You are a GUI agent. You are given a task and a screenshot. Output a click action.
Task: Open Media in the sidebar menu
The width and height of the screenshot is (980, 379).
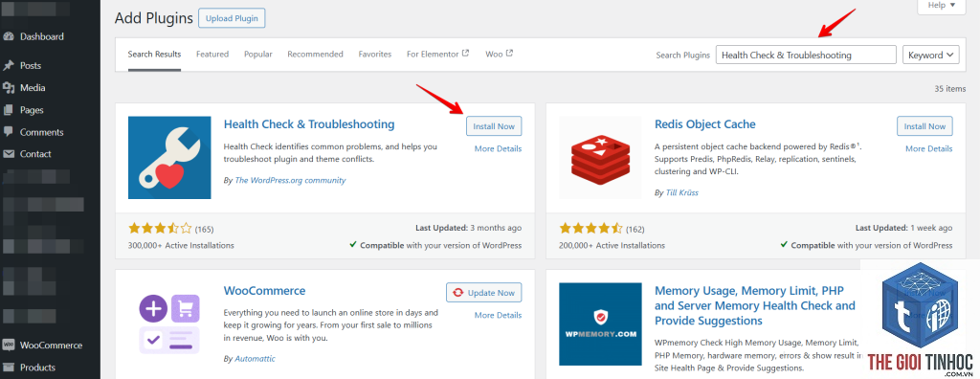[x=33, y=88]
